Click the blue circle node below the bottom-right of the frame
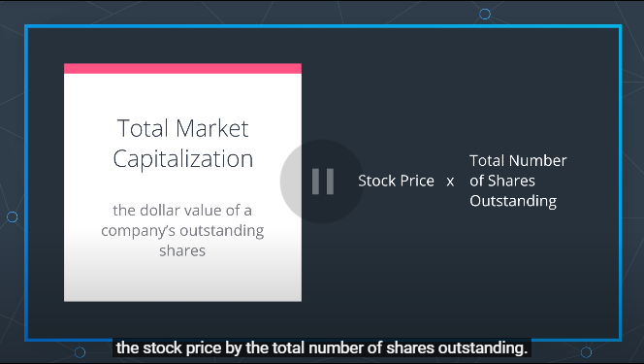This screenshot has height=364, width=644. [x=586, y=352]
